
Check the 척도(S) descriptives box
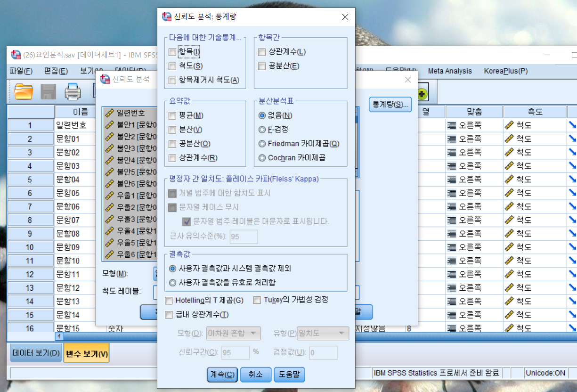pyautogui.click(x=172, y=66)
